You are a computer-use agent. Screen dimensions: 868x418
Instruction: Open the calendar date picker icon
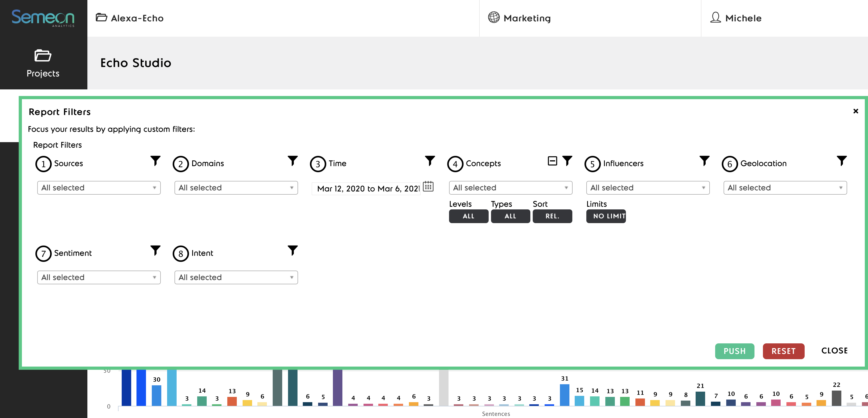coord(428,186)
